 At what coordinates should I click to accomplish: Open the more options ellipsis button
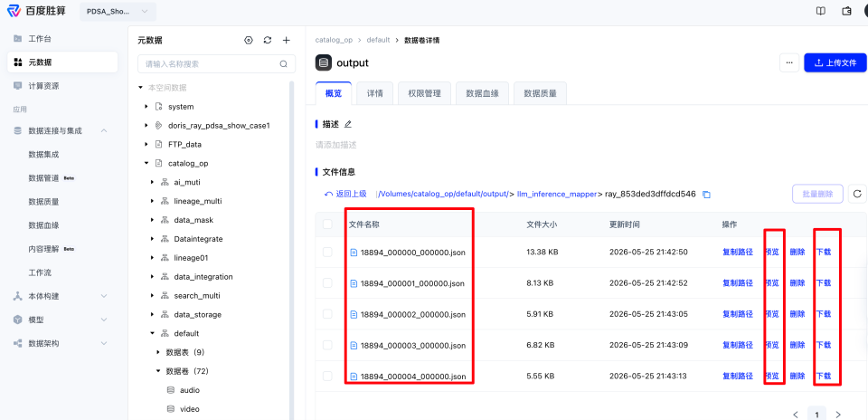tap(789, 62)
